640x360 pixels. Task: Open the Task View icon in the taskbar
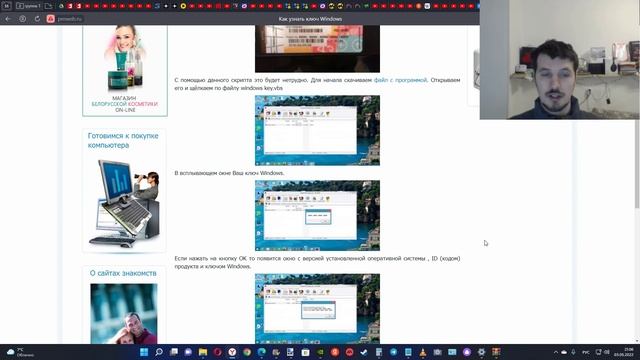click(x=174, y=352)
